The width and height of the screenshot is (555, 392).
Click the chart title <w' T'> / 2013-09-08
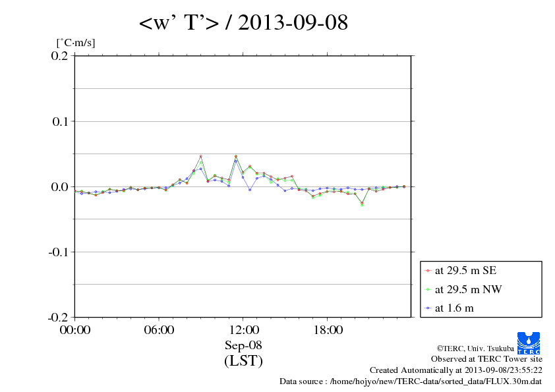243,22
